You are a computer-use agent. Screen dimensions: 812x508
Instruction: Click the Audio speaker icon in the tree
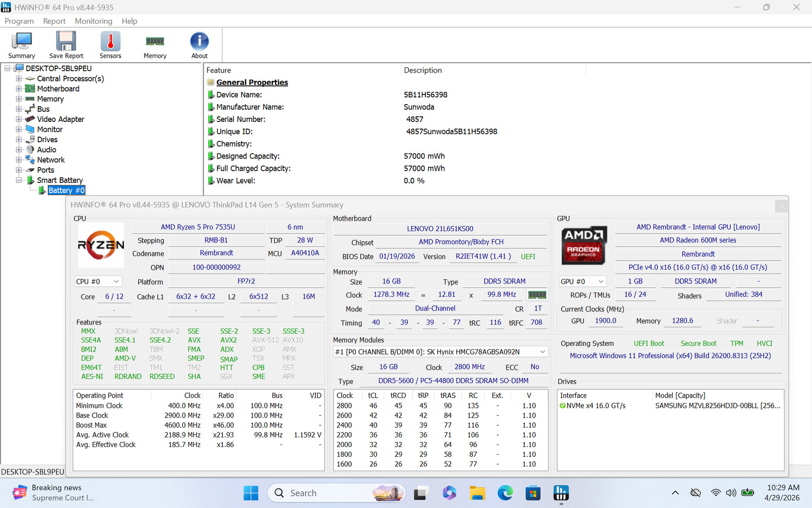click(30, 150)
